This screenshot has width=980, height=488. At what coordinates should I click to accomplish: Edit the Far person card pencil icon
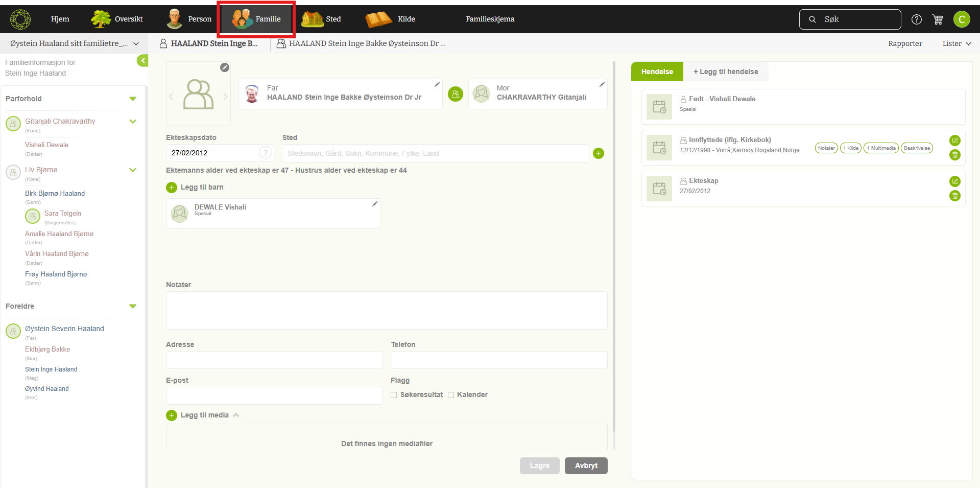437,84
